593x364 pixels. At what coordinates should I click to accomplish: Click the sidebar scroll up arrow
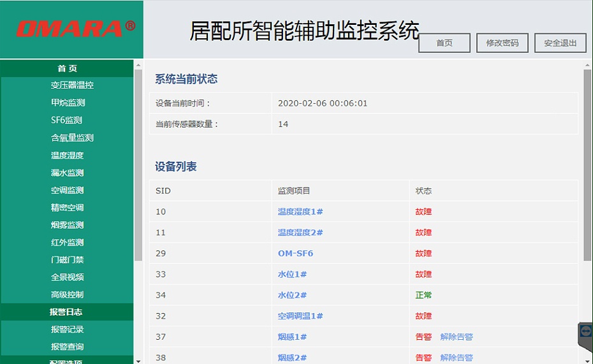(x=138, y=64)
